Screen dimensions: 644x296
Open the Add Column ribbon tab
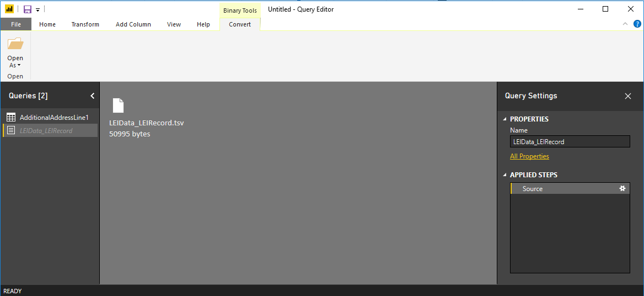click(x=133, y=24)
